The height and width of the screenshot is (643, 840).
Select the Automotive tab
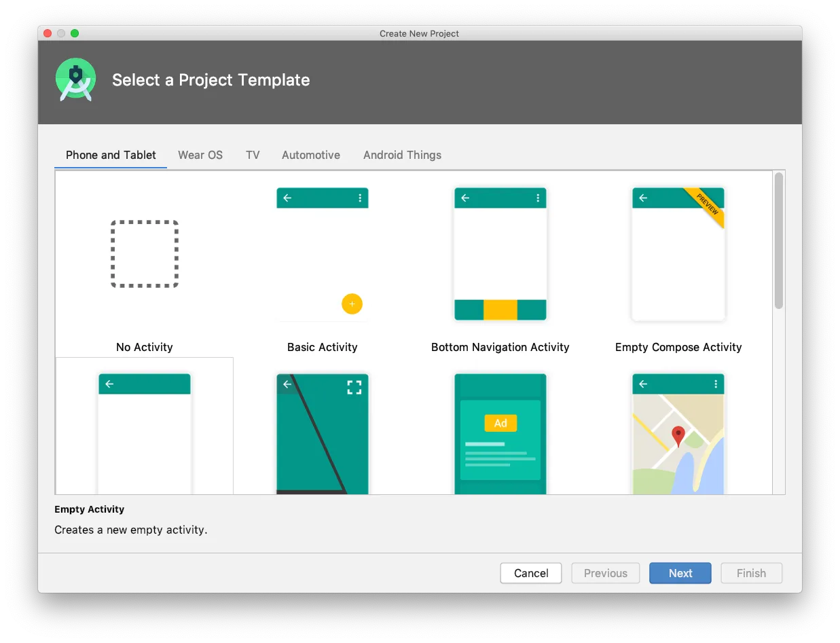(310, 155)
